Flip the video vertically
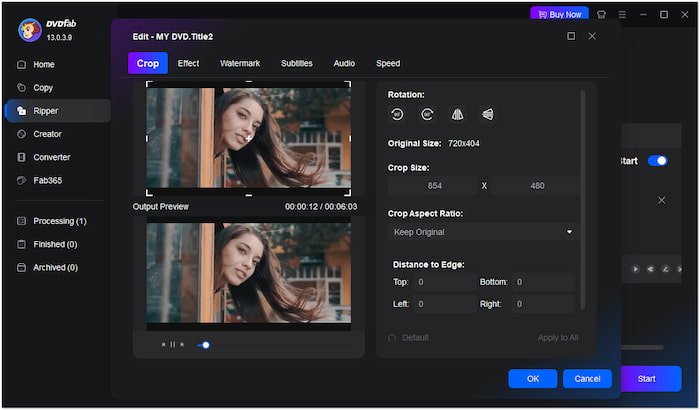The image size is (700, 410). click(487, 115)
